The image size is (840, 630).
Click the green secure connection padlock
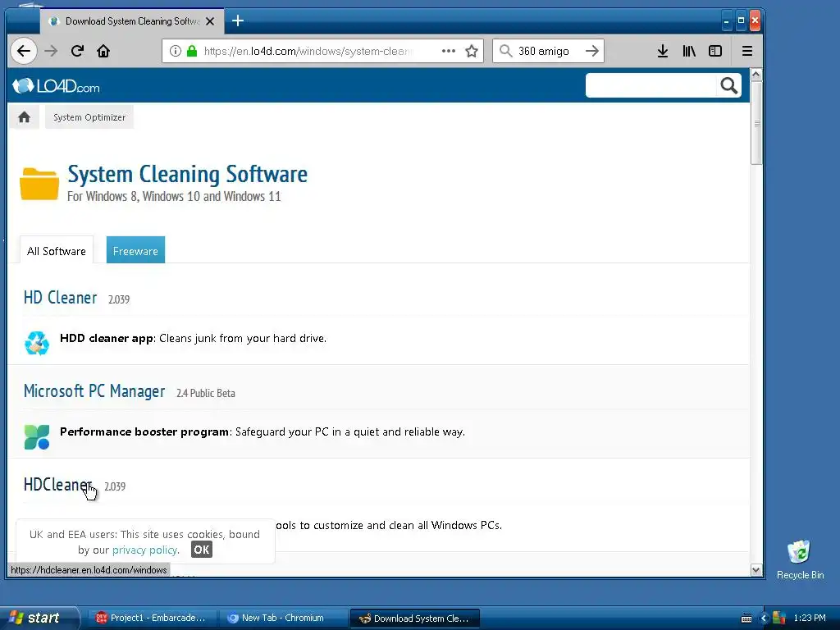tap(192, 51)
